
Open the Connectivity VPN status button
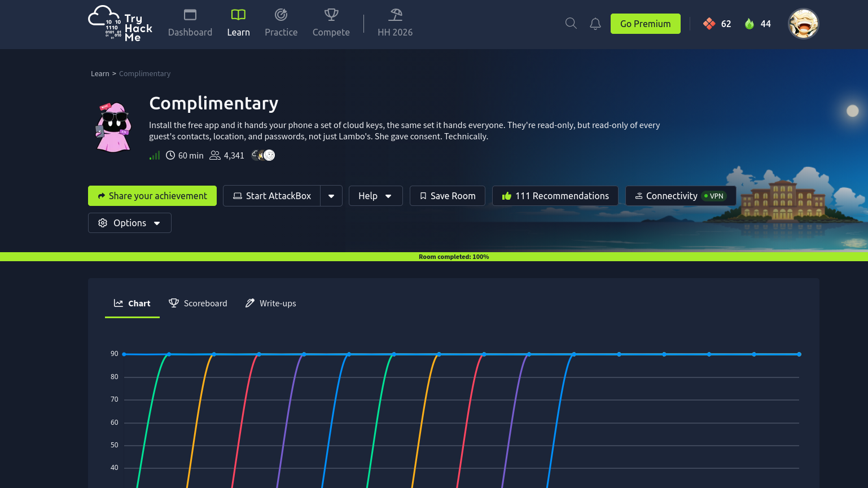tap(681, 196)
